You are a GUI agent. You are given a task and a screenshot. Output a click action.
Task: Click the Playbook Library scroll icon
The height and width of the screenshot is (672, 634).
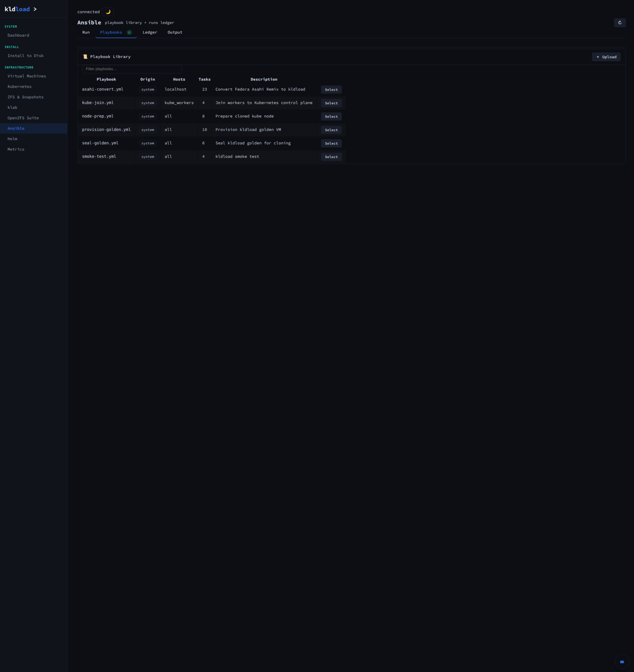85,57
